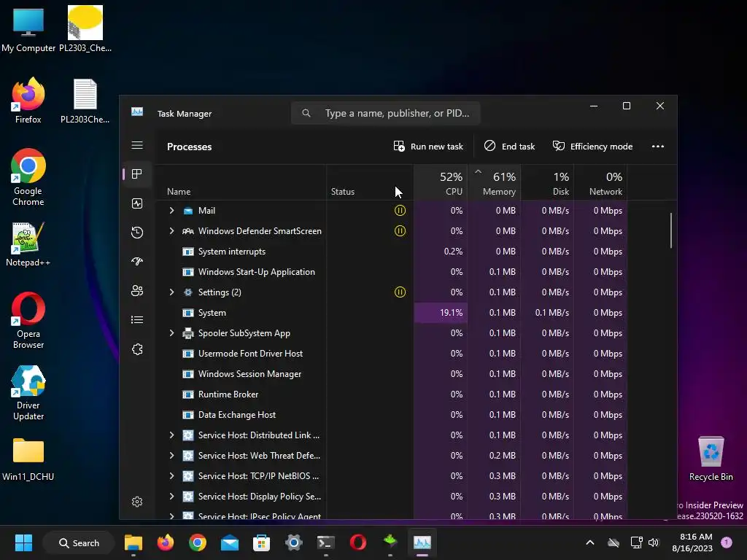Sort processes by Network column
The image size is (747, 560).
(x=601, y=183)
